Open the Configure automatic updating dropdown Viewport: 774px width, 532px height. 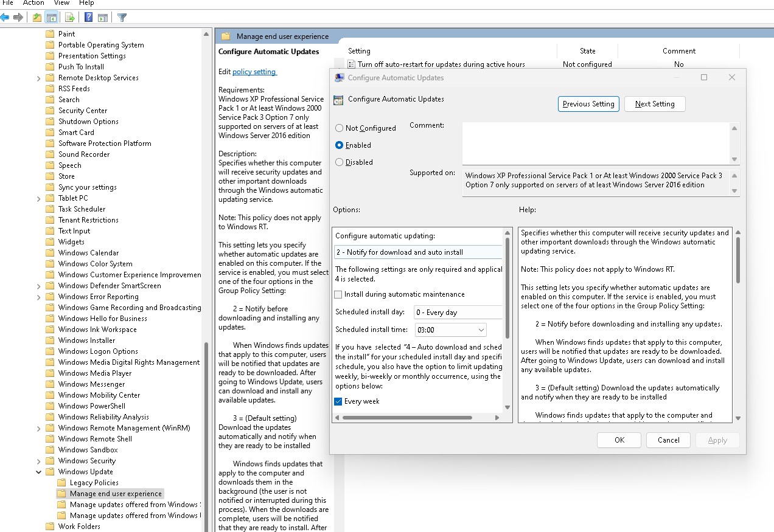(x=419, y=252)
